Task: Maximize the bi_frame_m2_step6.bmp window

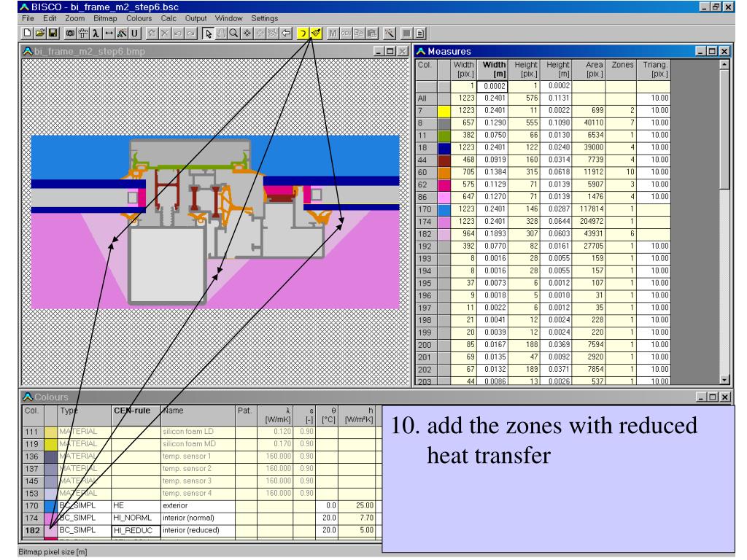Action: point(390,51)
